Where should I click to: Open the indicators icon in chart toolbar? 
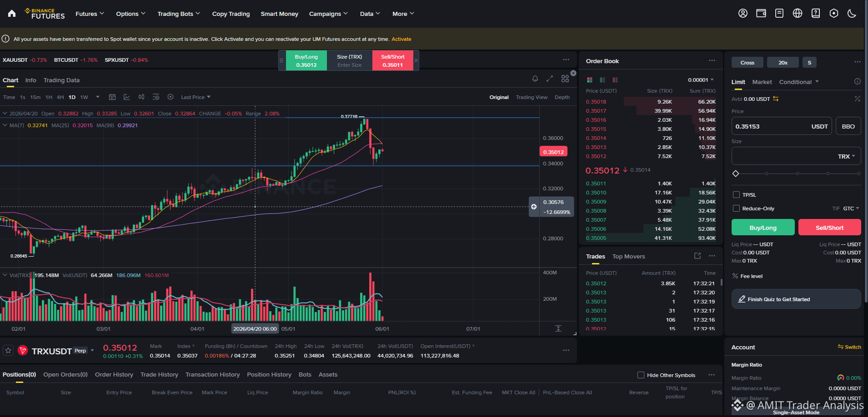coord(127,97)
